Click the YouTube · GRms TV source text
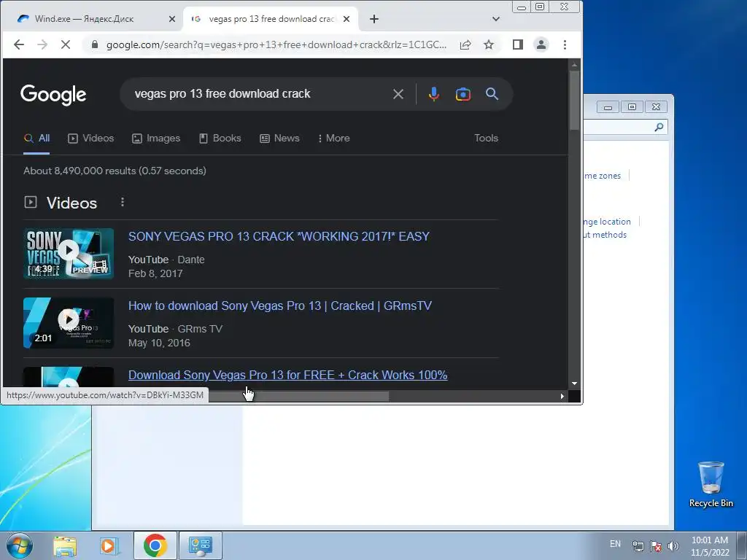The image size is (747, 560). pos(175,329)
